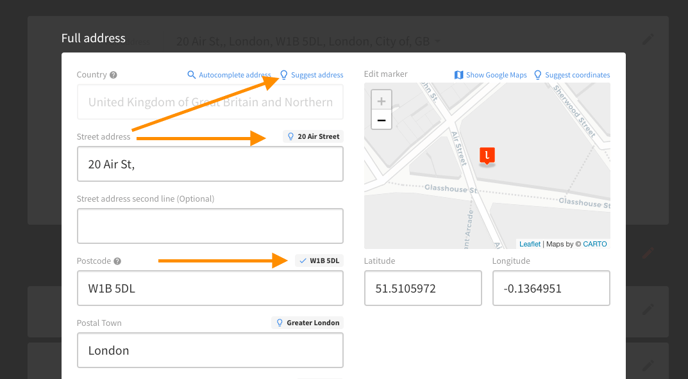The width and height of the screenshot is (688, 379).
Task: Zoom in the map with plus button
Action: 381,101
